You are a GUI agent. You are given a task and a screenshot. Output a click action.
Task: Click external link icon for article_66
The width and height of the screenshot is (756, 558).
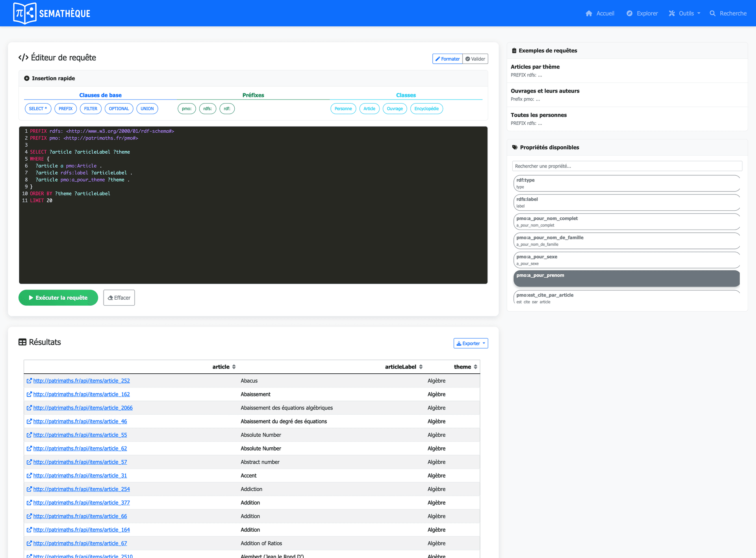(29, 516)
